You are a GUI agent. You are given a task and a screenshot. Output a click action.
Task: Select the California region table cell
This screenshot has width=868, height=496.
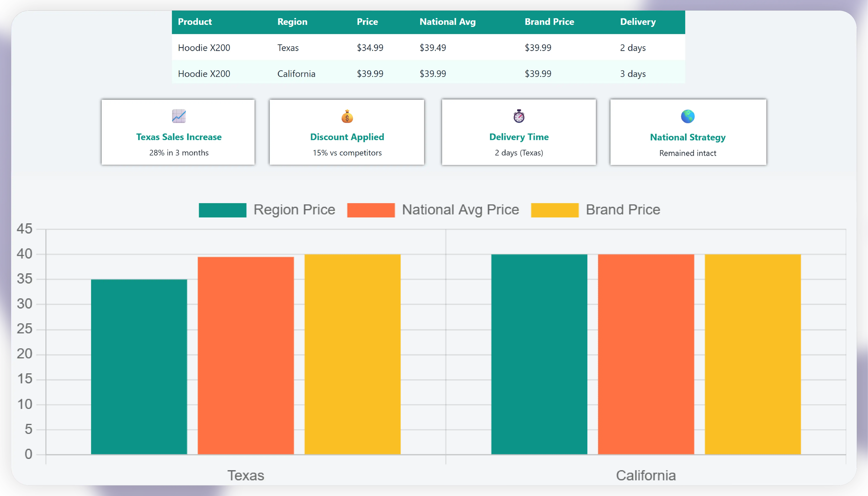(x=296, y=74)
